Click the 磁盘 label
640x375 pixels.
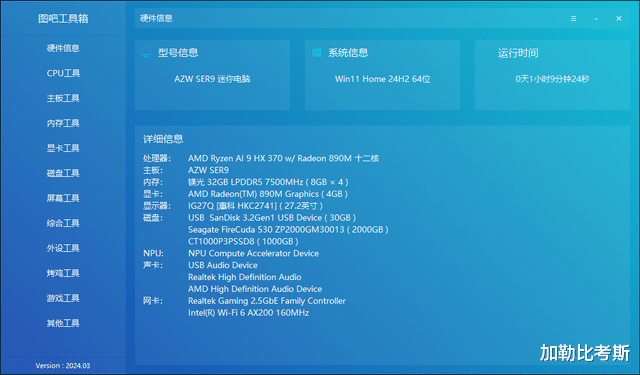click(x=153, y=217)
